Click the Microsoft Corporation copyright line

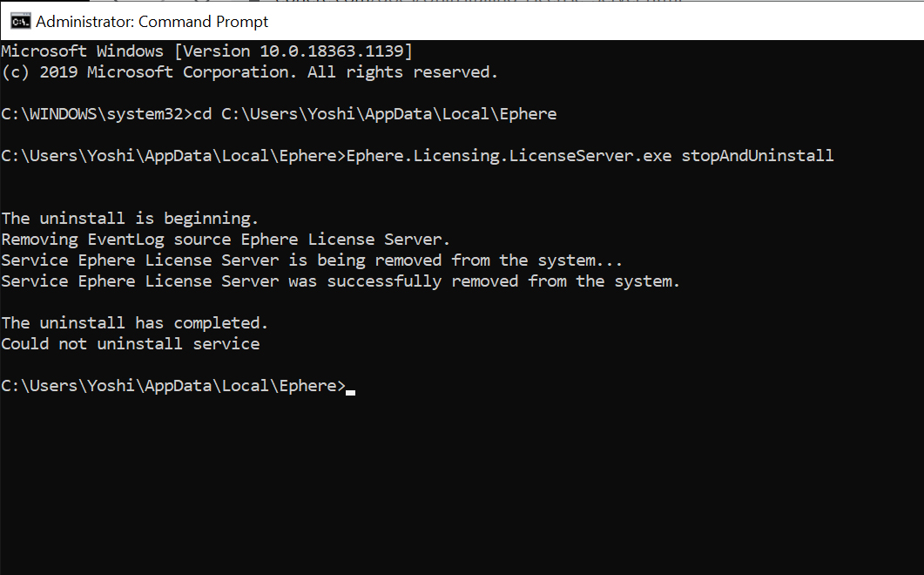249,72
